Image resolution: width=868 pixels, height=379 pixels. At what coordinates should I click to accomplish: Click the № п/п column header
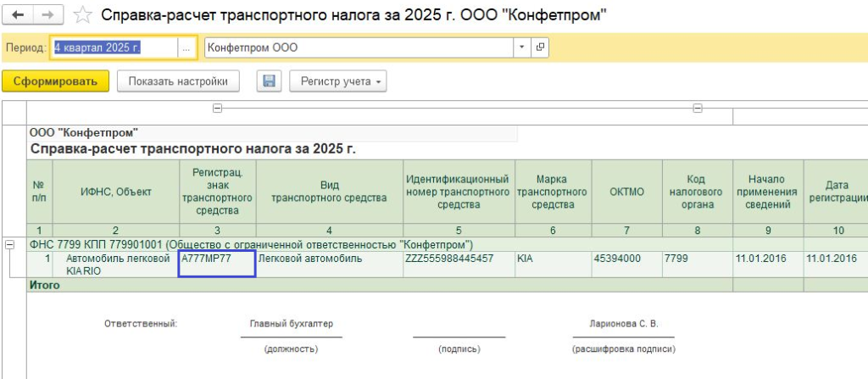pyautogui.click(x=40, y=192)
